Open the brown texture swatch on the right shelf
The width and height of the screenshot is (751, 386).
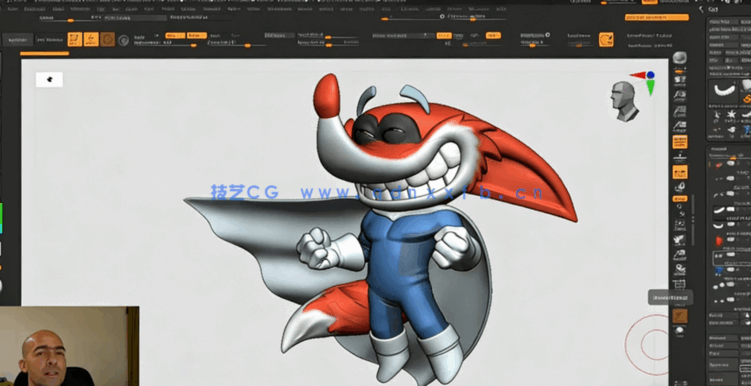coord(680,316)
